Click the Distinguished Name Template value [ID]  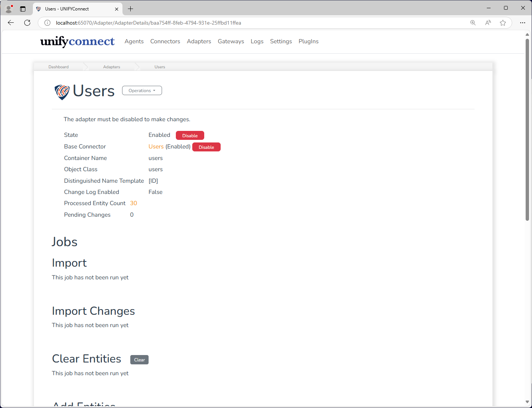pyautogui.click(x=153, y=181)
